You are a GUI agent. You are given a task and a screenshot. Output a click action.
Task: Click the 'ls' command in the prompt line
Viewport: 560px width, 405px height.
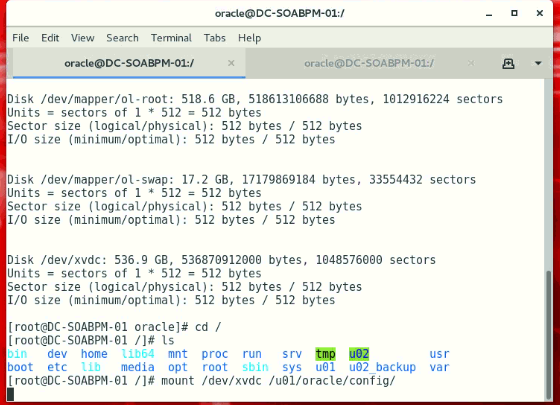click(168, 340)
